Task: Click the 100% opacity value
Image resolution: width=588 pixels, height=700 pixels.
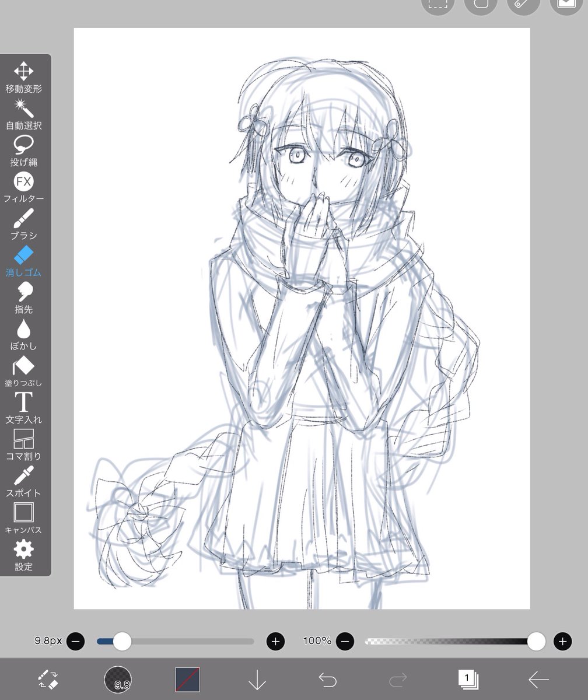Action: pyautogui.click(x=317, y=641)
